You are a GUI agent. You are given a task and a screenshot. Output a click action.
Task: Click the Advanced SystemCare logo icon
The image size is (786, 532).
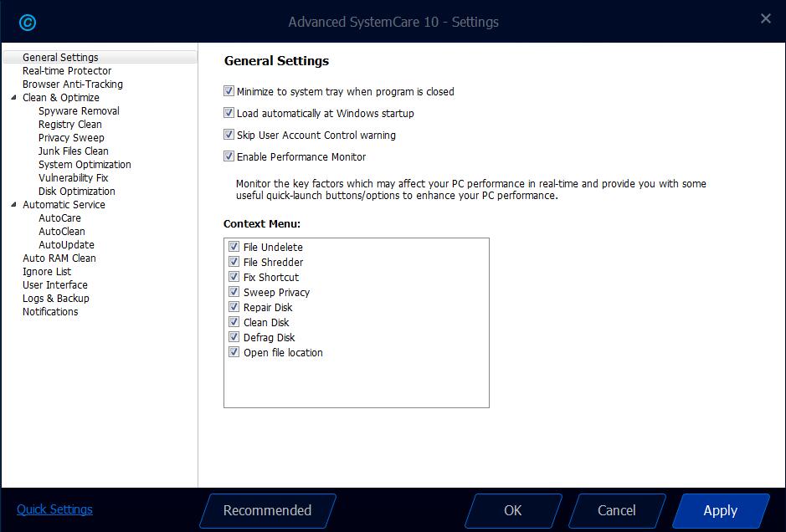(x=27, y=22)
